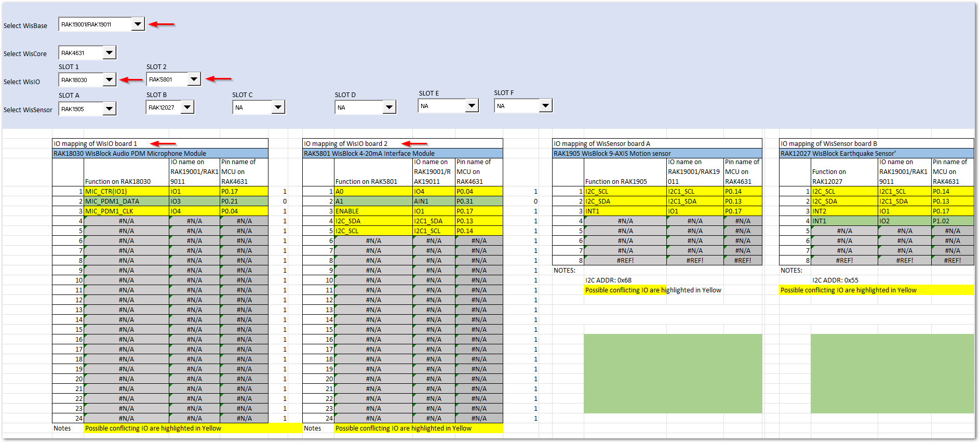
Task: Open the SLOT E dropdown arrow
Action: coord(472,105)
